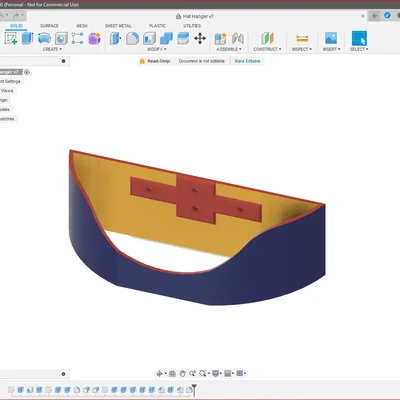Select the last feature before timeline marker
This screenshot has width=400, height=400.
point(189,389)
